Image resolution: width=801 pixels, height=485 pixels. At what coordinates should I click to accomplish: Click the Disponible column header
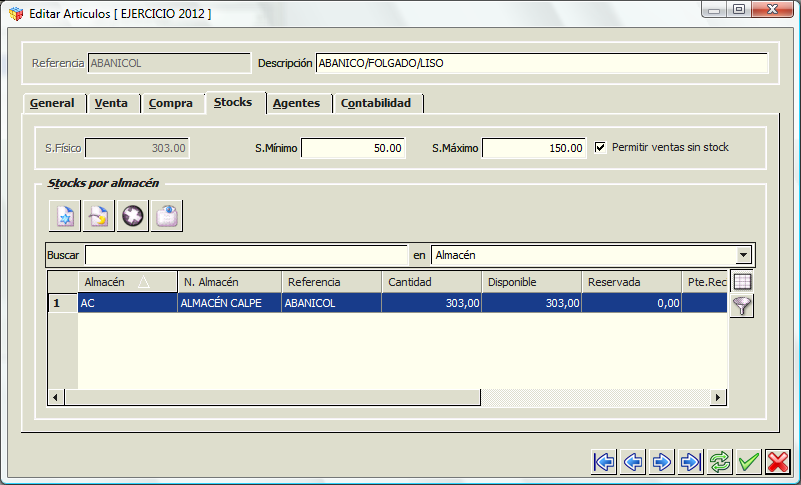(x=531, y=282)
